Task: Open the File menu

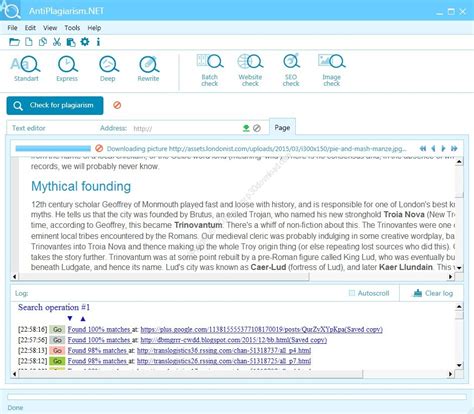Action: (12, 28)
